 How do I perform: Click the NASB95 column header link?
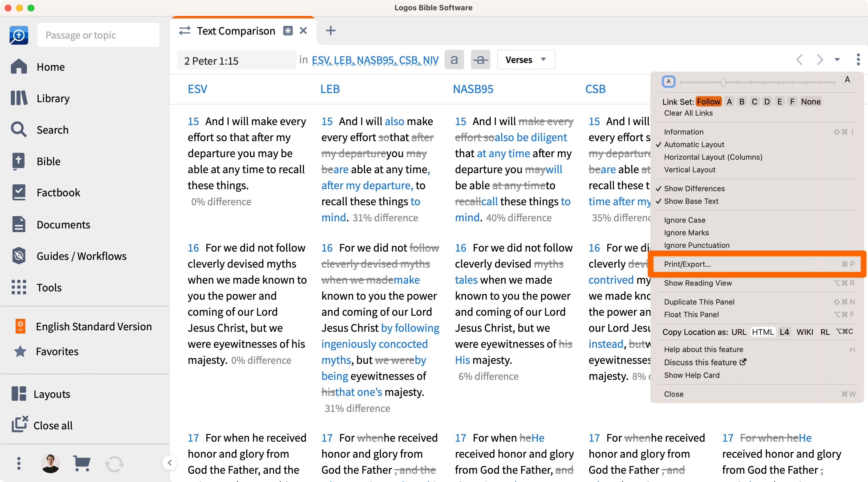pos(473,89)
